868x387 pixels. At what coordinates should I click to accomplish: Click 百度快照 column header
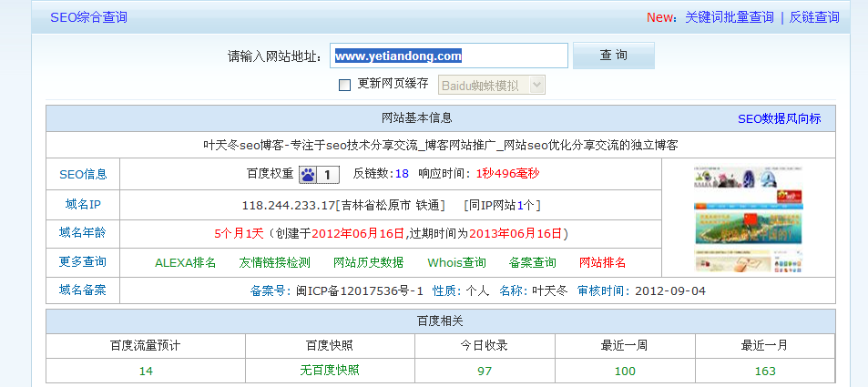330,346
